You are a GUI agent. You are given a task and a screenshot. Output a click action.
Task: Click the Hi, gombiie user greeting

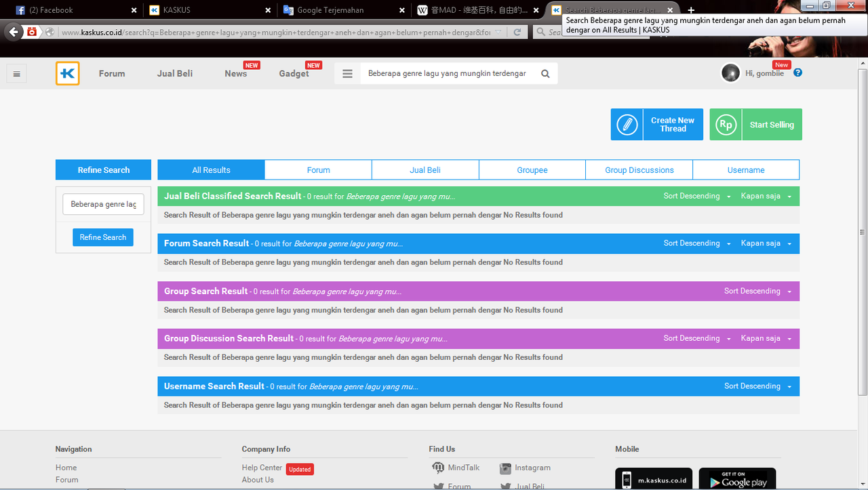(x=764, y=73)
